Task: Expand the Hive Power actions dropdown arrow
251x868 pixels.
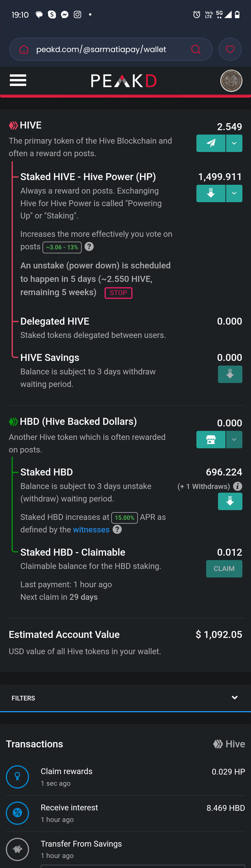Action: click(x=234, y=193)
